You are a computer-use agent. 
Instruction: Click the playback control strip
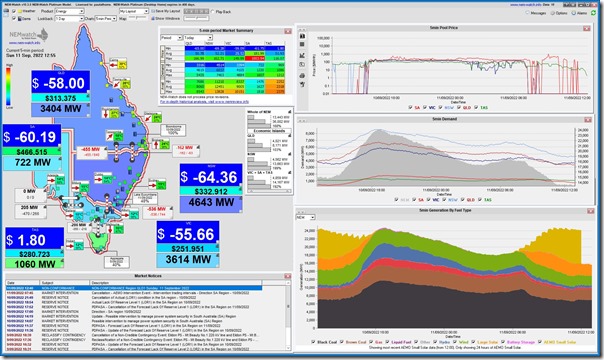pyautogui.click(x=196, y=12)
